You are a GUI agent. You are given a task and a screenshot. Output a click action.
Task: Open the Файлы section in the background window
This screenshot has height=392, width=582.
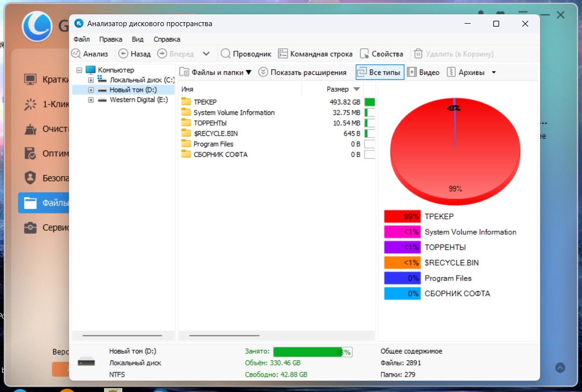pos(44,203)
